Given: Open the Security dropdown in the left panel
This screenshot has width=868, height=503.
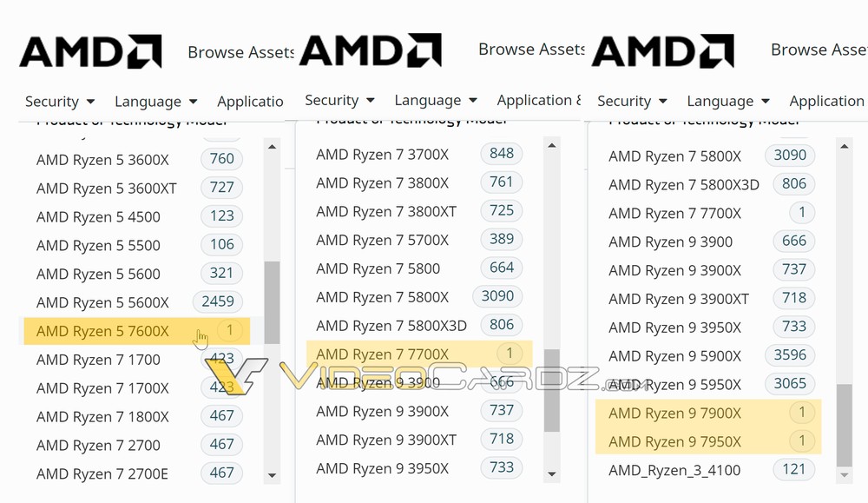Looking at the screenshot, I should point(59,102).
